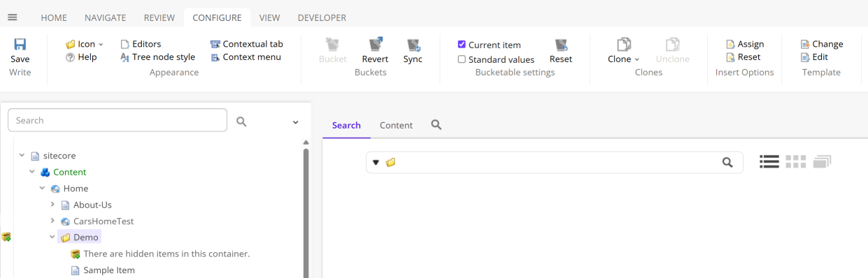868x278 pixels.
Task: Click the Unclone button
Action: click(672, 51)
